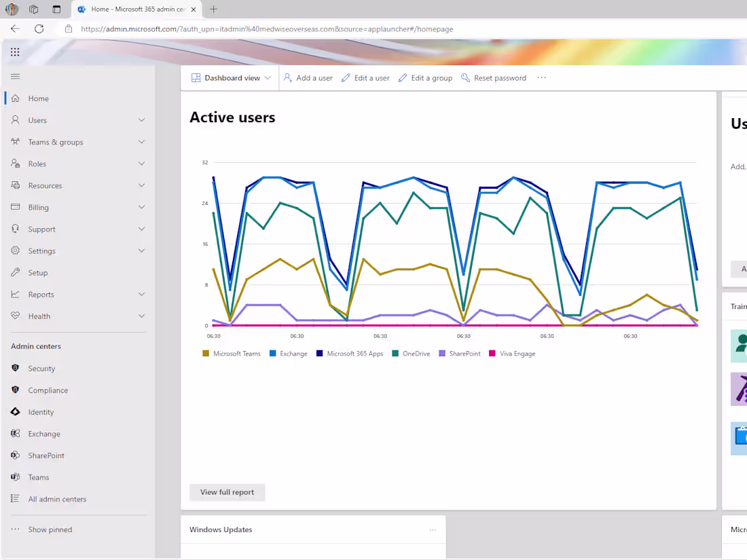The height and width of the screenshot is (560, 747).
Task: Click the Roles icon in sidebar
Action: pyautogui.click(x=15, y=164)
